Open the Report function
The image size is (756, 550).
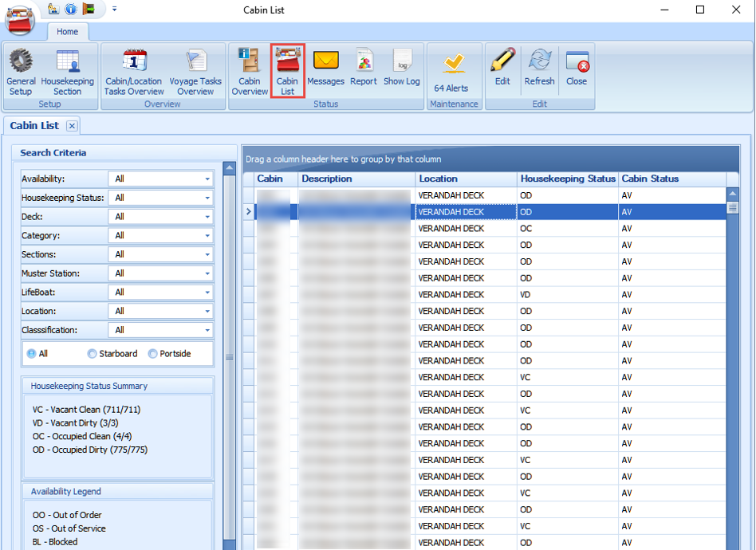(x=365, y=72)
